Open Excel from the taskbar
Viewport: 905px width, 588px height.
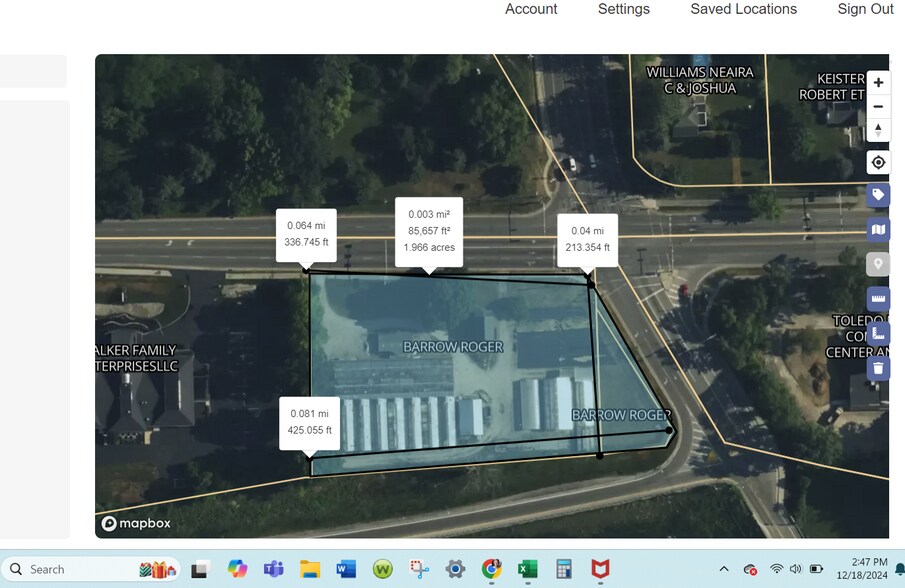[x=527, y=569]
